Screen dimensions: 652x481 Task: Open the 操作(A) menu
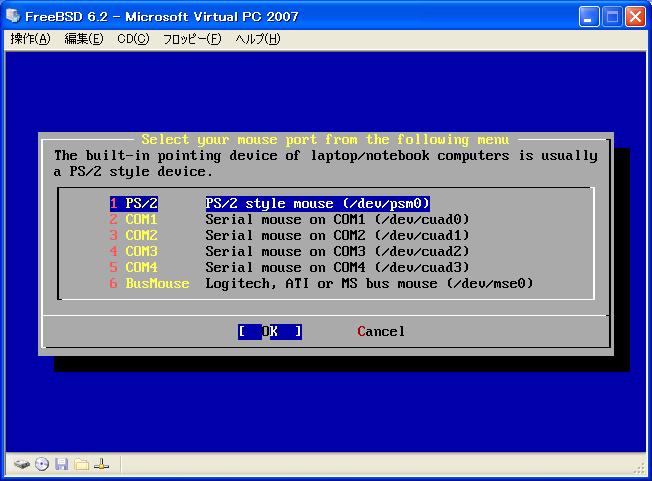tap(30, 39)
